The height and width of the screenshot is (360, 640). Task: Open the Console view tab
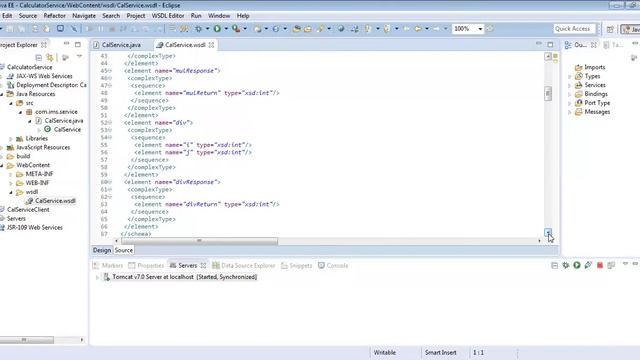pyautogui.click(x=333, y=265)
